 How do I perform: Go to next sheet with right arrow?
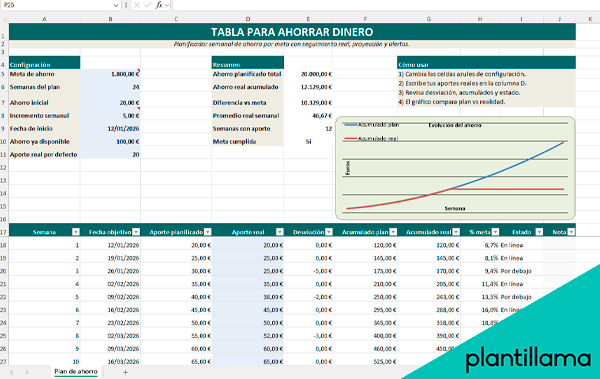pyautogui.click(x=26, y=372)
